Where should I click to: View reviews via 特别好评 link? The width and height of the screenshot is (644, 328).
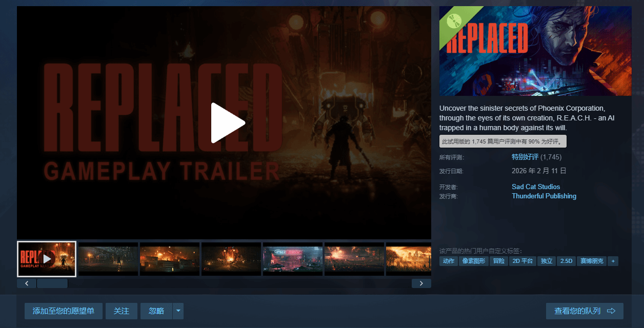(x=525, y=157)
